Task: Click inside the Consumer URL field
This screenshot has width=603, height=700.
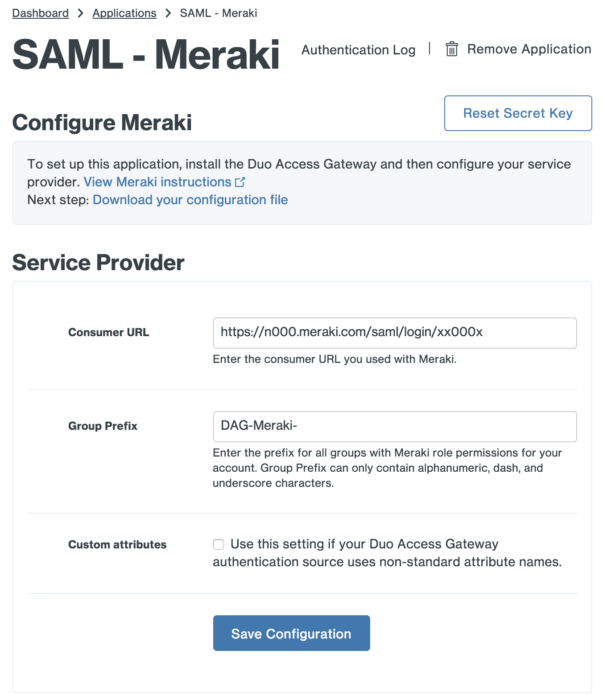Action: click(395, 333)
